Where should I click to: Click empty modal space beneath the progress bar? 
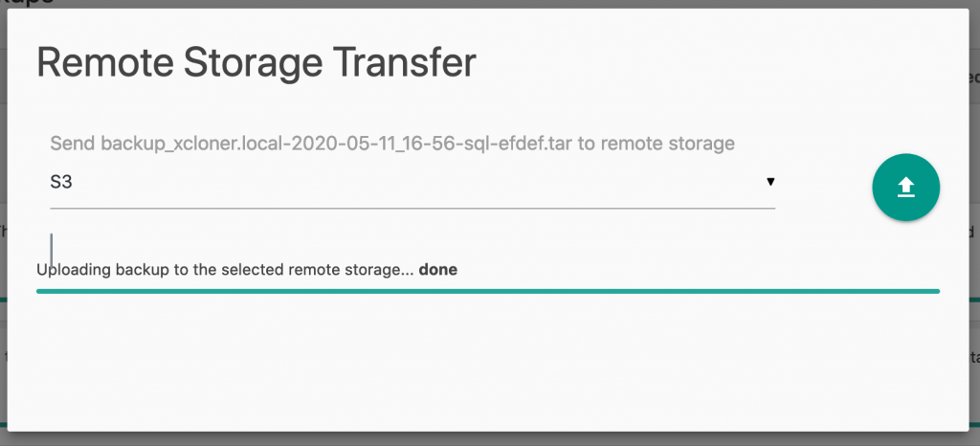tap(487, 363)
